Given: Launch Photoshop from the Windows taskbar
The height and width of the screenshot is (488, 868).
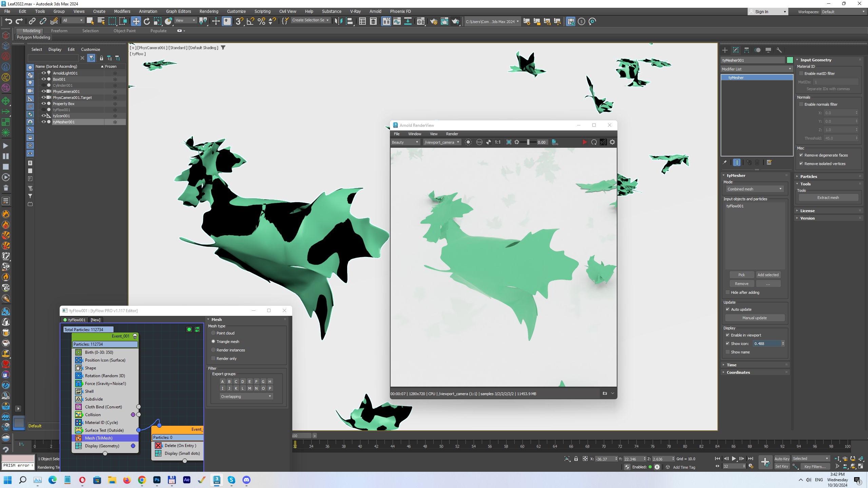Looking at the screenshot, I should 157,480.
